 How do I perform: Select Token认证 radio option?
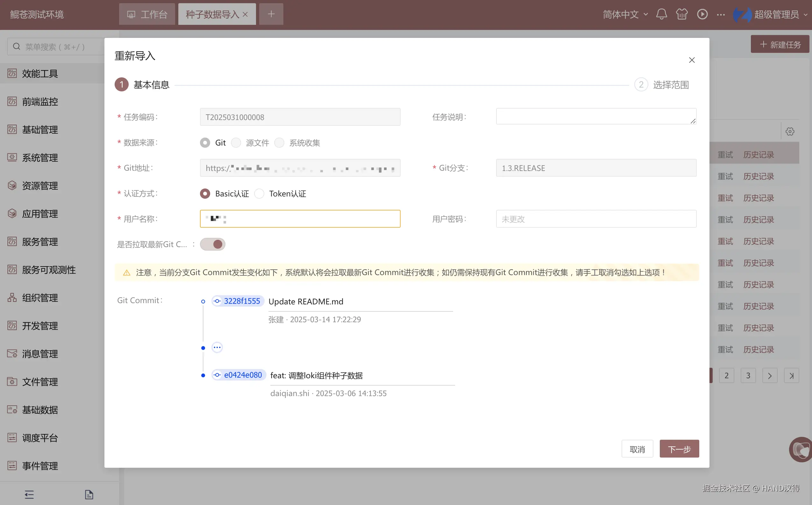[x=259, y=194]
